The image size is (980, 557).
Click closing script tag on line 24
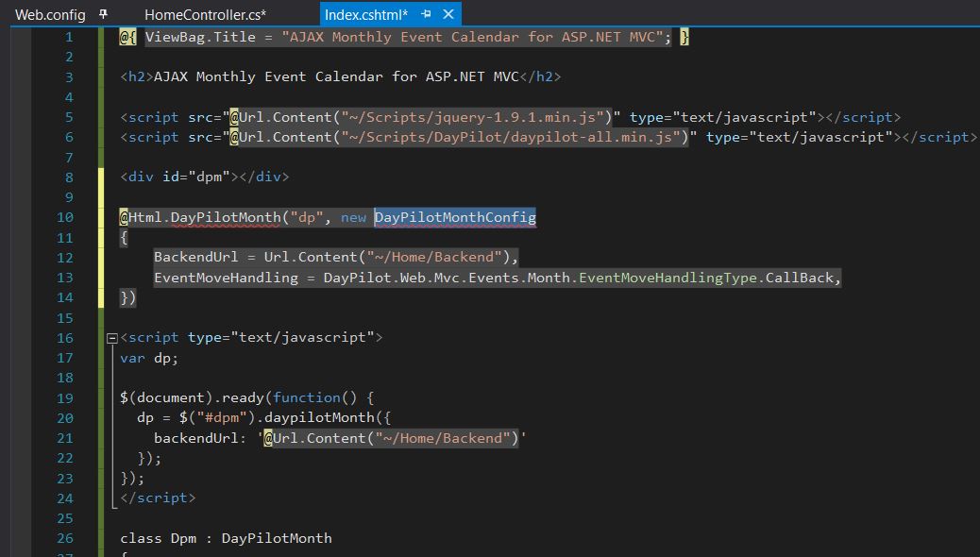(158, 498)
